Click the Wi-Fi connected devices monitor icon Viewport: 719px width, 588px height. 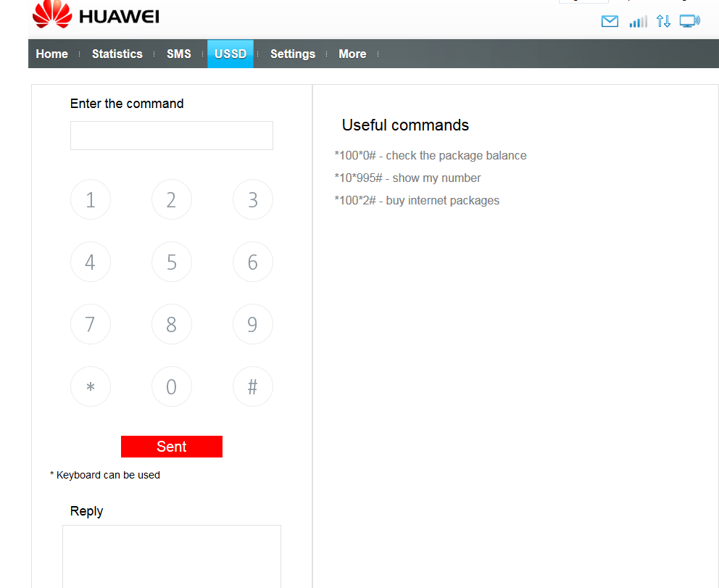[x=690, y=21]
